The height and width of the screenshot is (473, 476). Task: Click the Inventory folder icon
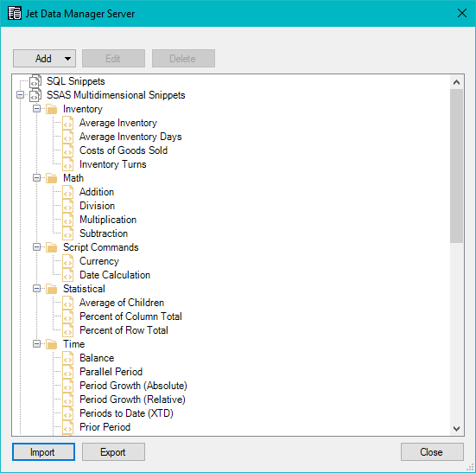pyautogui.click(x=52, y=109)
